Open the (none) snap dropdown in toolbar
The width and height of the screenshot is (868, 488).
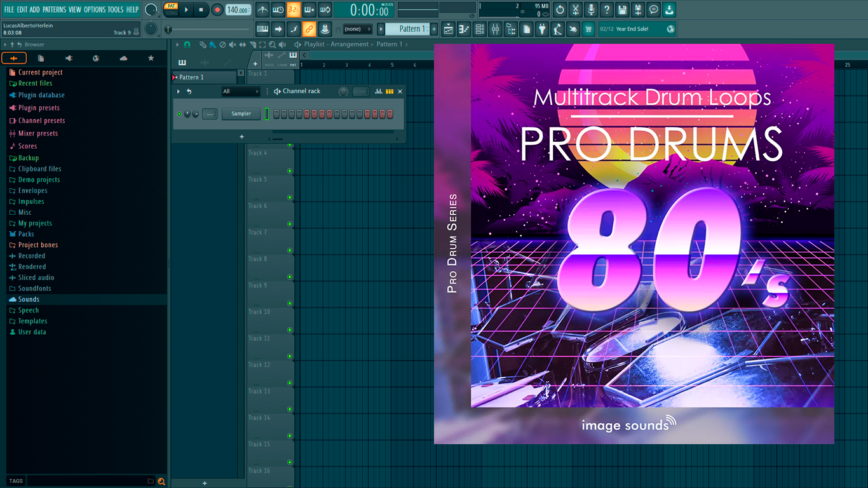[357, 29]
